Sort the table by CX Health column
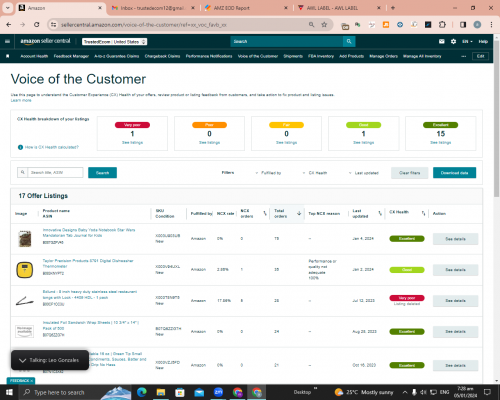 [423, 213]
